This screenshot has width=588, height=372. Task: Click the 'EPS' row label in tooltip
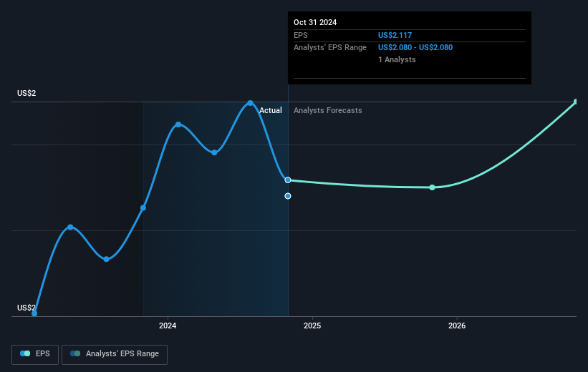(x=301, y=35)
